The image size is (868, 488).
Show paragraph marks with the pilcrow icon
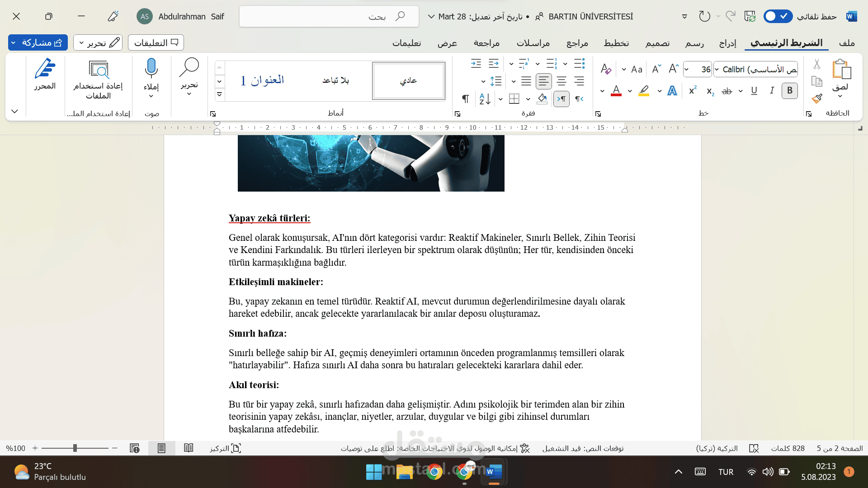click(x=465, y=99)
